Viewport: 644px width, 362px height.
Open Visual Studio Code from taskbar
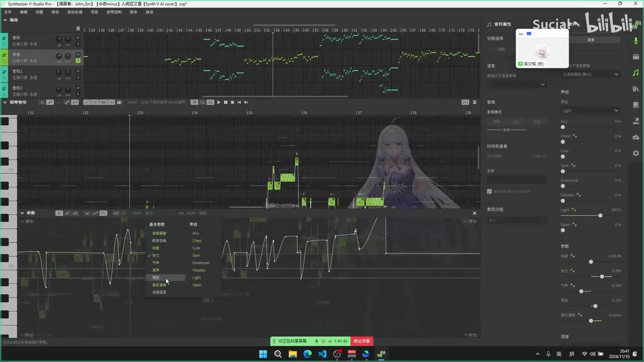(323, 354)
